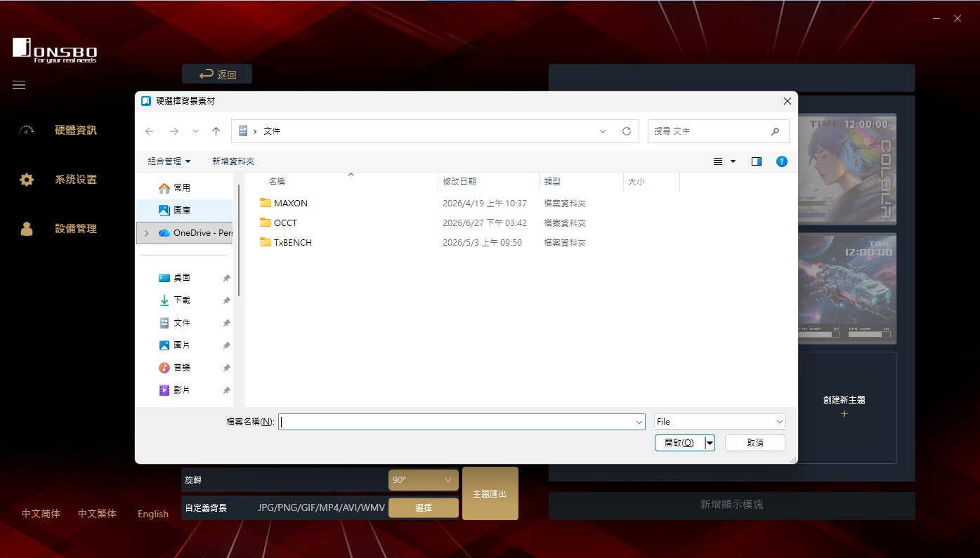Click 創建新主題 plus tile
This screenshot has width=980, height=558.
(x=844, y=407)
